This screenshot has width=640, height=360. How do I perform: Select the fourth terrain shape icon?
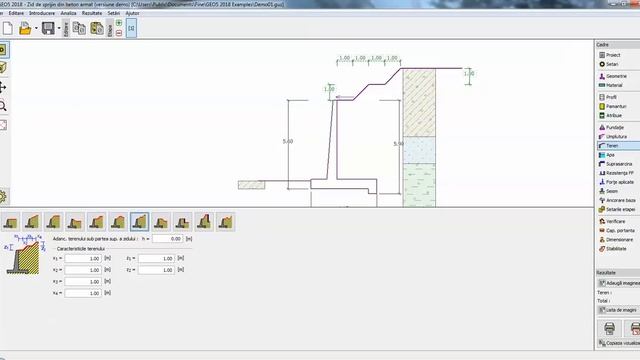pos(75,222)
